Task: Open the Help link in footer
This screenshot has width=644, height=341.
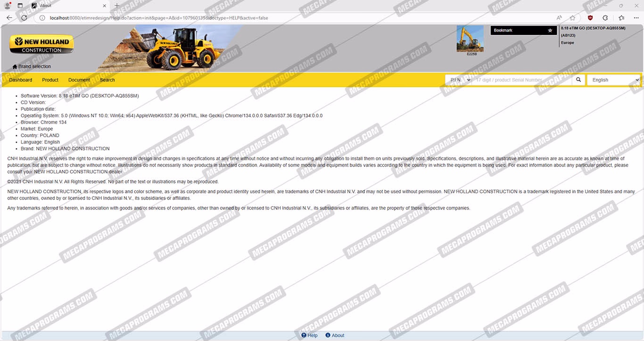Action: click(x=310, y=335)
